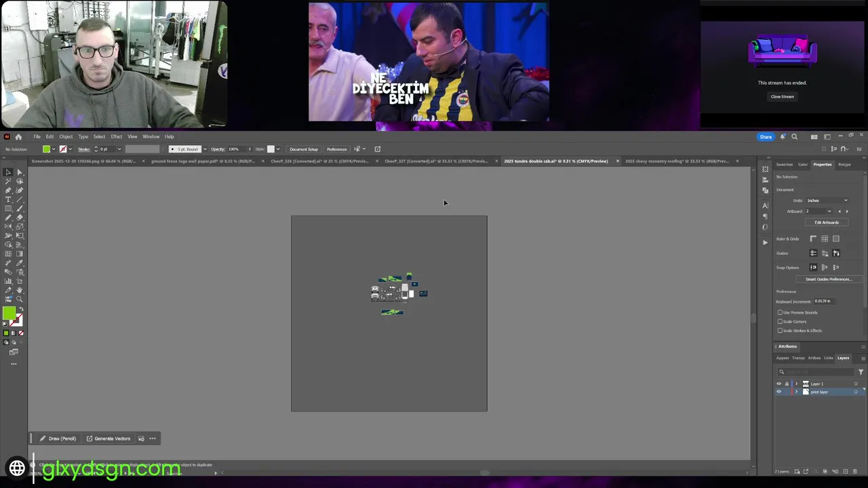Open the Units dropdown set to Inches

(827, 201)
